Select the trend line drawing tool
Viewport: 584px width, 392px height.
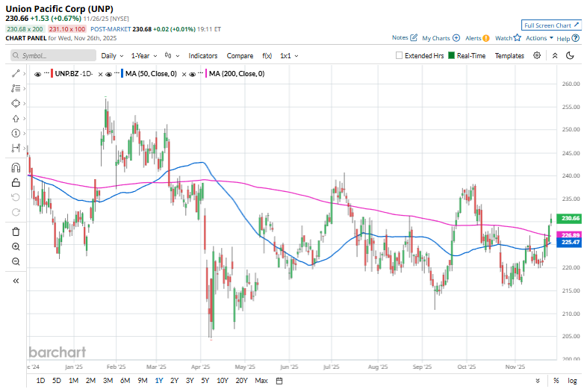coord(16,73)
